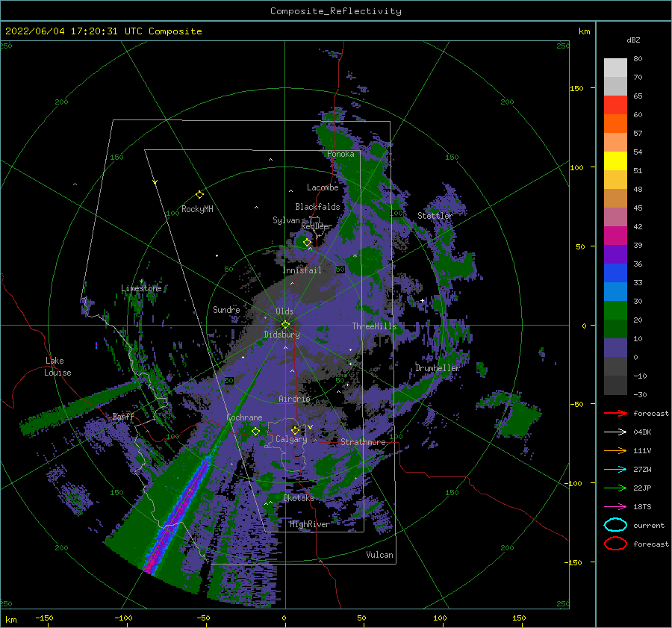Select the Blackfalds label

(x=317, y=207)
